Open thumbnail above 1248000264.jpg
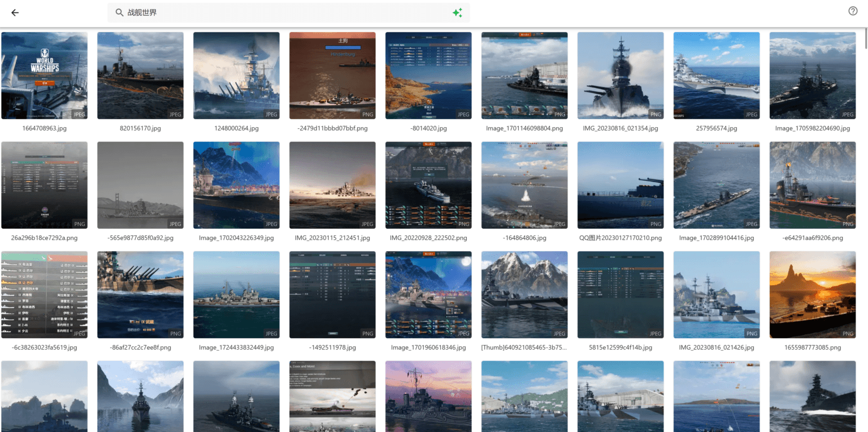The image size is (868, 432). (236, 76)
